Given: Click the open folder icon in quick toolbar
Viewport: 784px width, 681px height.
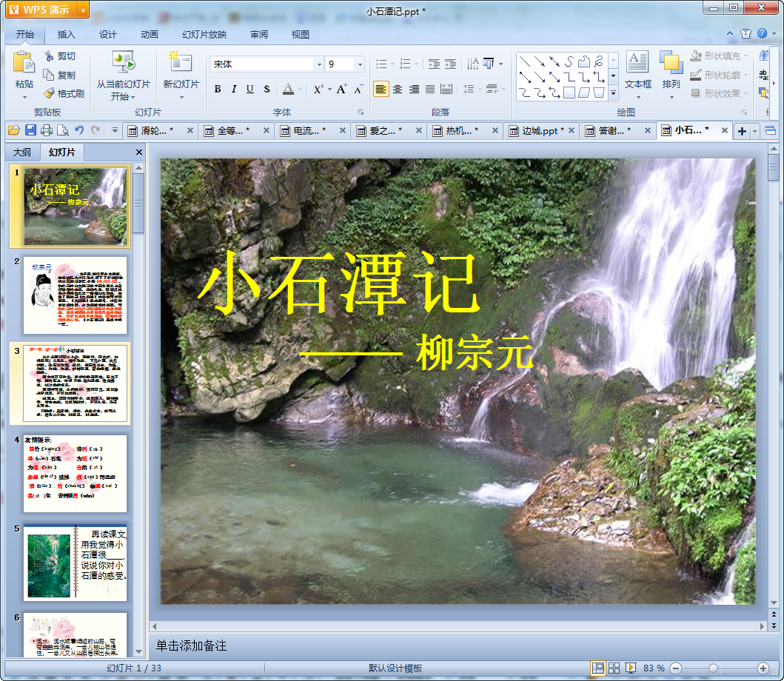Looking at the screenshot, I should tap(14, 130).
